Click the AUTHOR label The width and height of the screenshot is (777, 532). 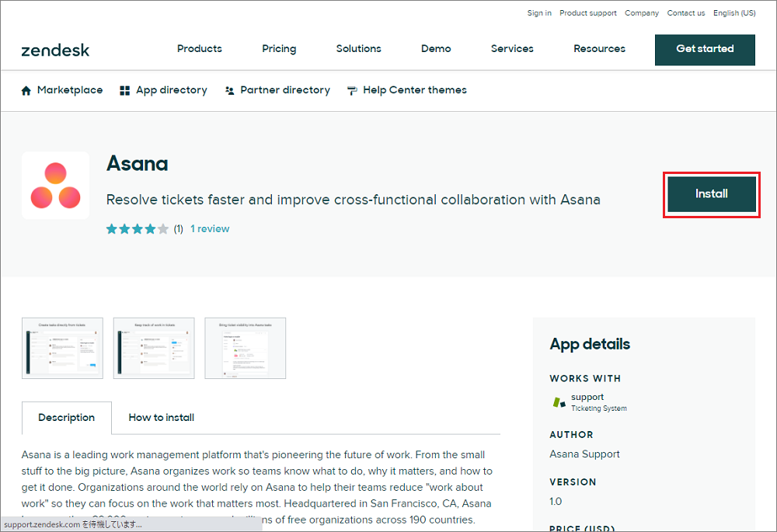pyautogui.click(x=571, y=434)
